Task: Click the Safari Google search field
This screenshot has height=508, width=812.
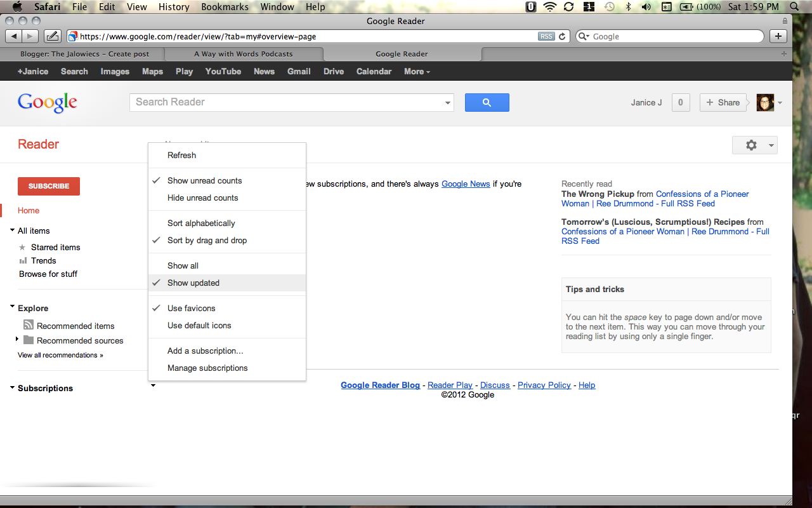Action: click(669, 36)
